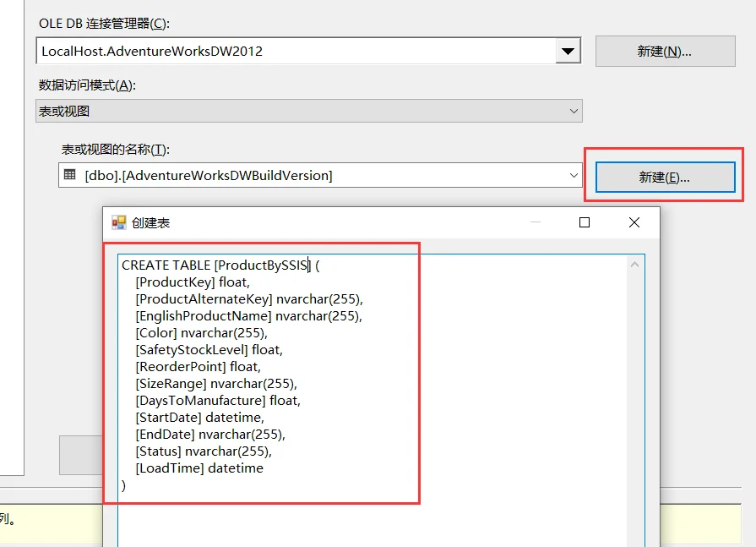Close the 创建表 dialog
Image resolution: width=756 pixels, height=547 pixels.
(x=634, y=222)
